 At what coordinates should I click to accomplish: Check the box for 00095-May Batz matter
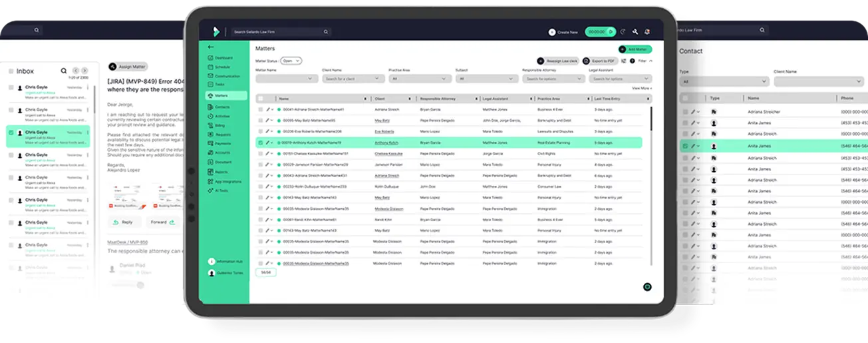(261, 121)
